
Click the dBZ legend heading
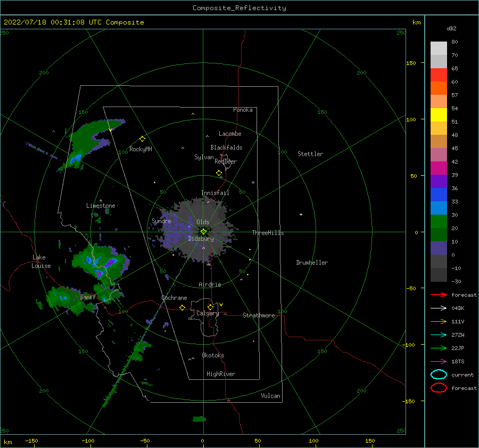(x=451, y=29)
